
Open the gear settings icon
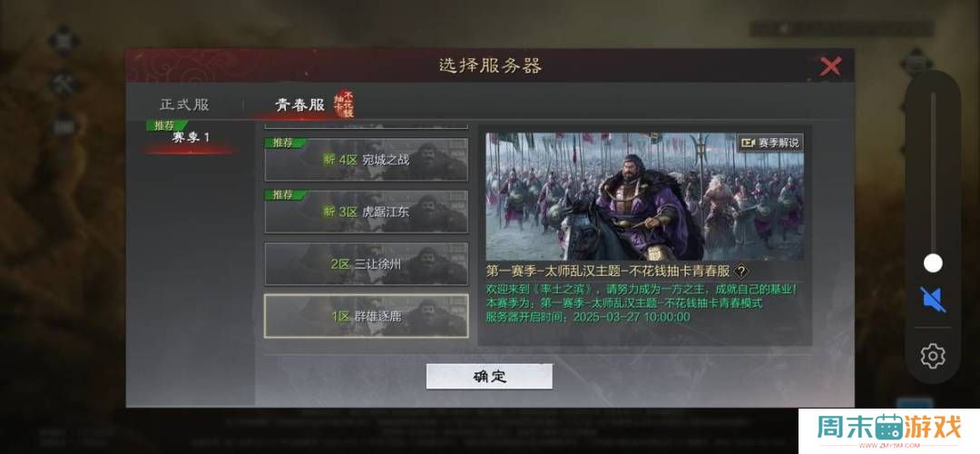933,356
